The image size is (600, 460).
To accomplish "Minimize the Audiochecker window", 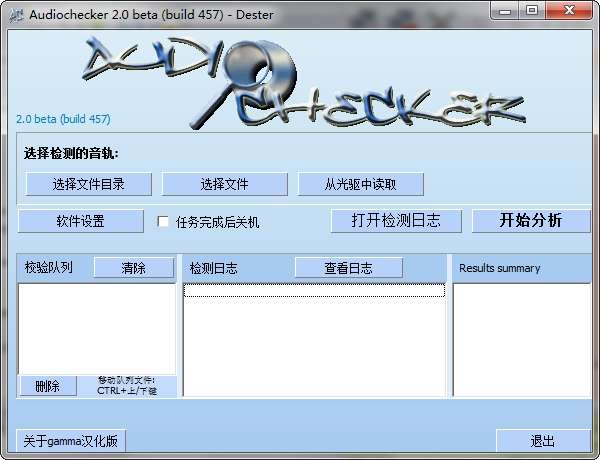I will [x=505, y=11].
